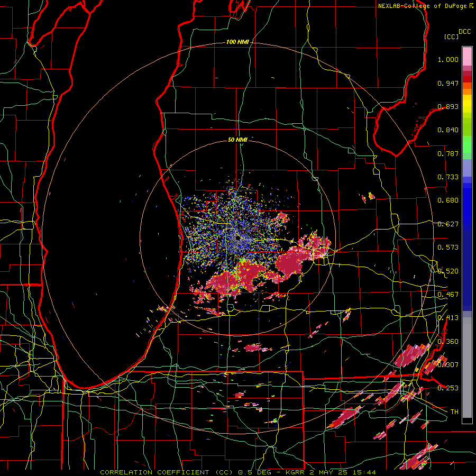Screen dimensions: 476x476
Task: Click the 0.573 scale value
Action: tap(448, 248)
